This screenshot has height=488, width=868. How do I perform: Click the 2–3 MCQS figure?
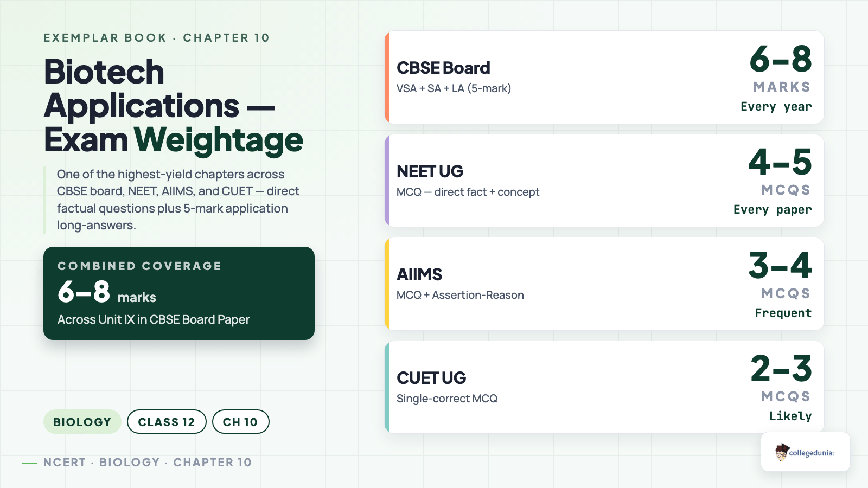tap(781, 377)
